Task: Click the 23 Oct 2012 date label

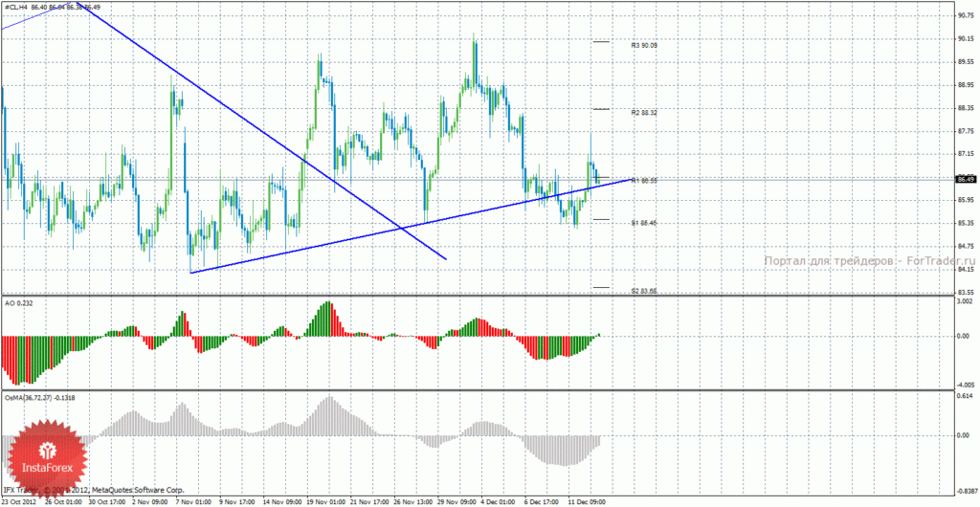Action: 19,501
